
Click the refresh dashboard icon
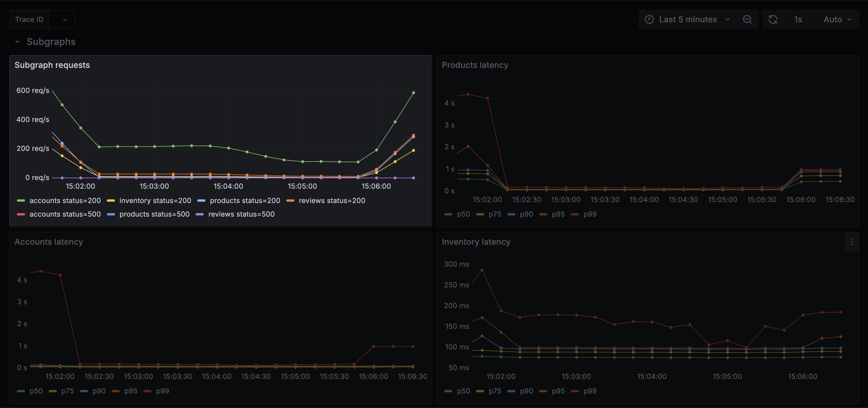click(773, 19)
